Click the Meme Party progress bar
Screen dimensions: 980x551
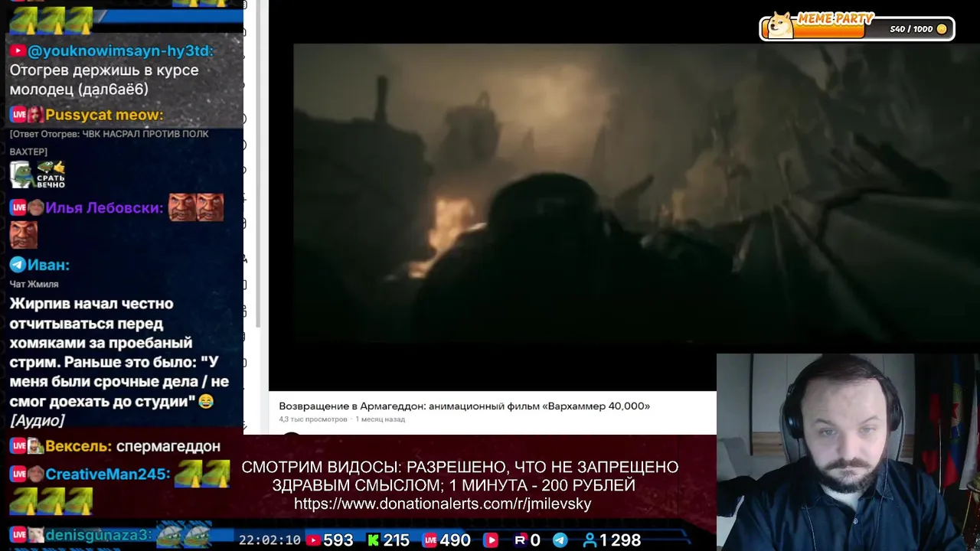pyautogui.click(x=857, y=29)
